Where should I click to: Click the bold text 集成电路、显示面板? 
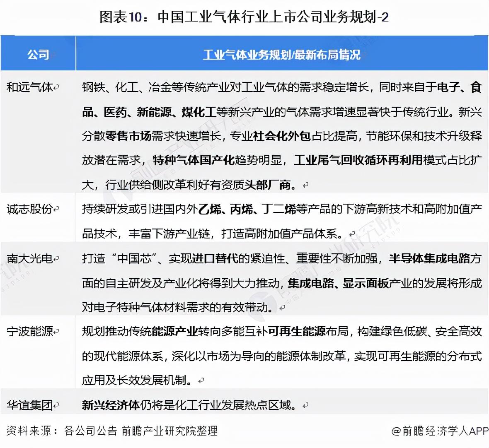[338, 283]
